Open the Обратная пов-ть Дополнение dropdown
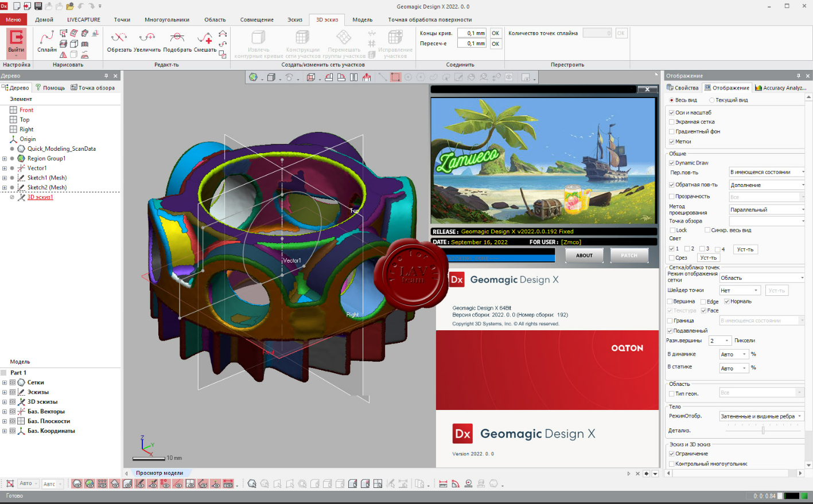 tap(767, 185)
